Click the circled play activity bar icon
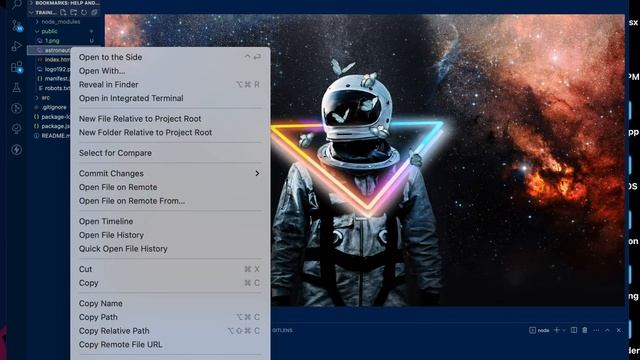The width and height of the screenshot is (640, 360). [x=16, y=108]
